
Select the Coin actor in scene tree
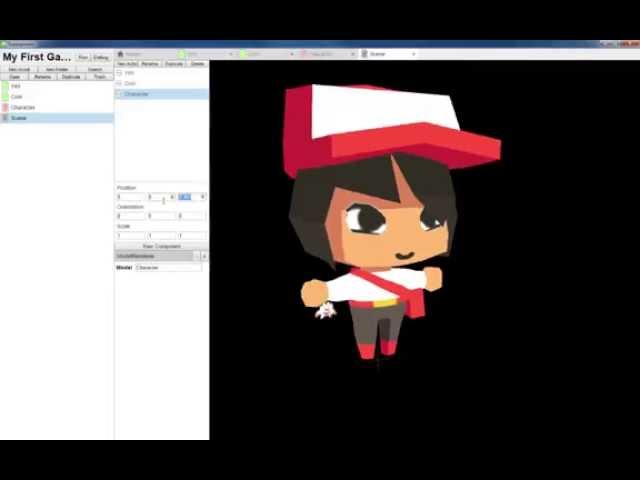point(162,83)
